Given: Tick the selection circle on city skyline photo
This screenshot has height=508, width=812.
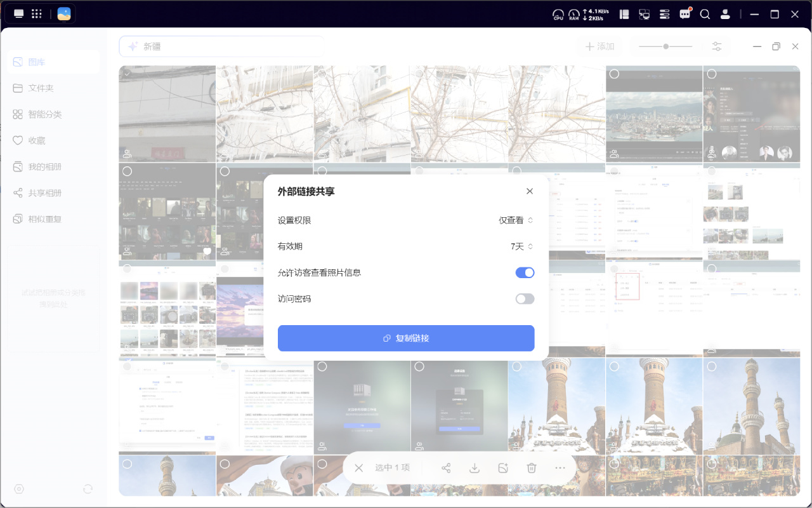Looking at the screenshot, I should coord(614,74).
